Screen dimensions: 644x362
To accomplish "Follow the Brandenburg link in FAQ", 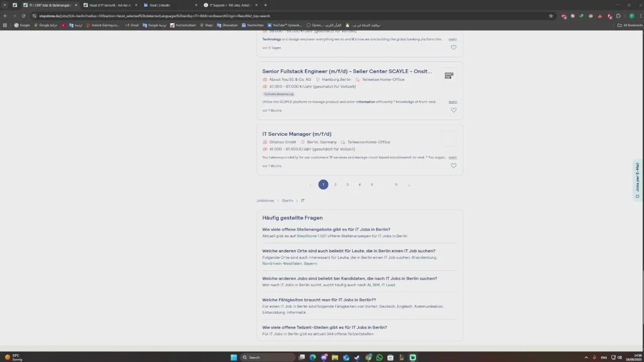I will click(424, 257).
